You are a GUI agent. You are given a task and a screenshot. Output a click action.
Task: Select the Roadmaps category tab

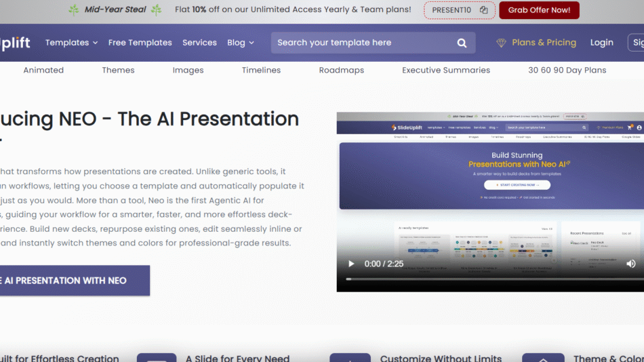(x=342, y=70)
